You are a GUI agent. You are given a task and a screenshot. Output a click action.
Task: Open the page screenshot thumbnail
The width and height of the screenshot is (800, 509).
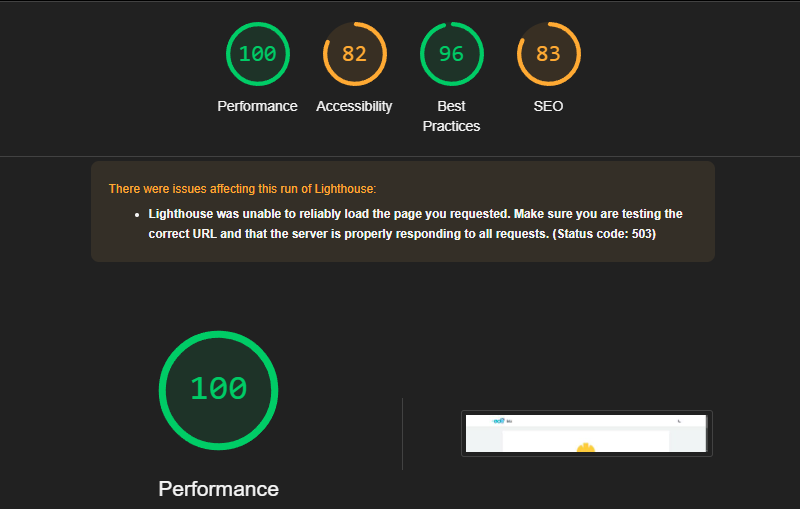tap(587, 434)
